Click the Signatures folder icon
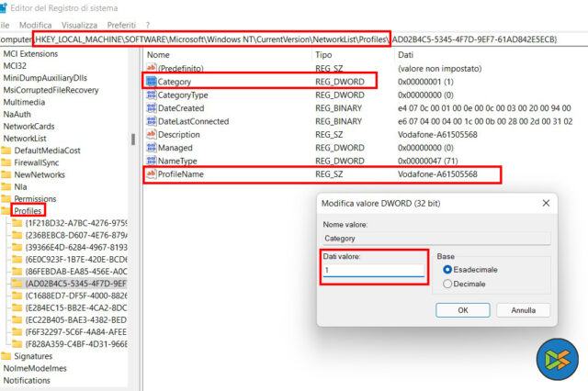588x391 pixels. click(6, 356)
